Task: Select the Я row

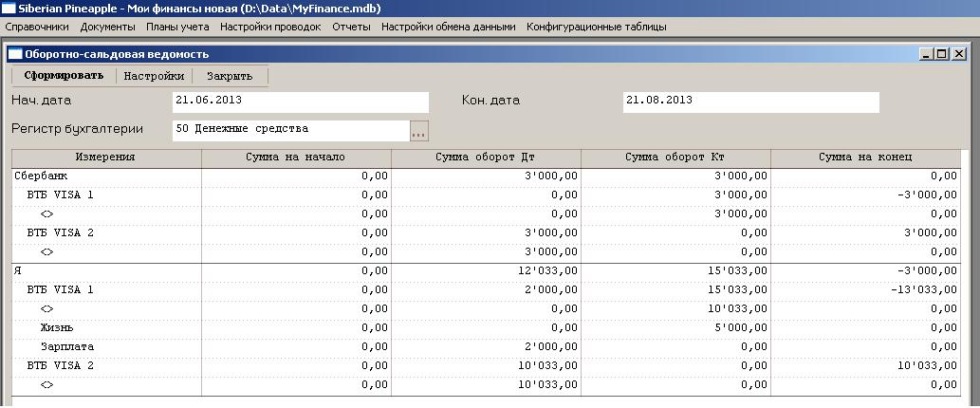Action: point(487,271)
